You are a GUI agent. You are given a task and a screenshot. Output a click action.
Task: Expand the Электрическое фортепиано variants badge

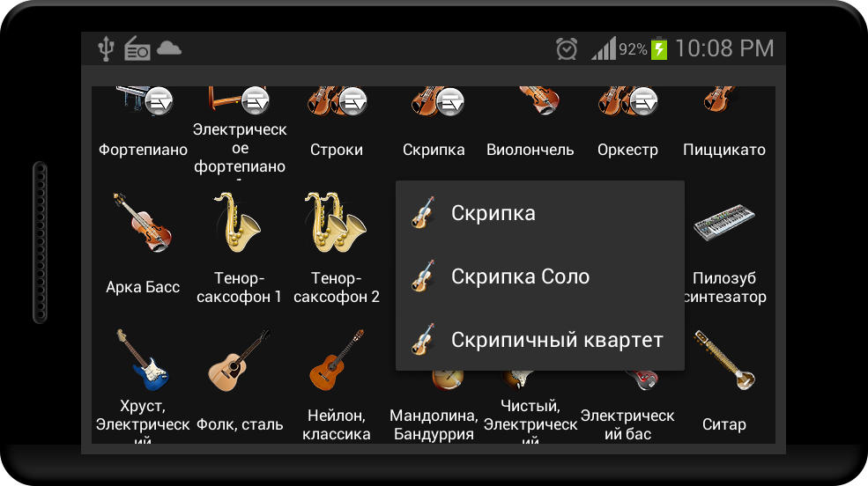(x=256, y=100)
